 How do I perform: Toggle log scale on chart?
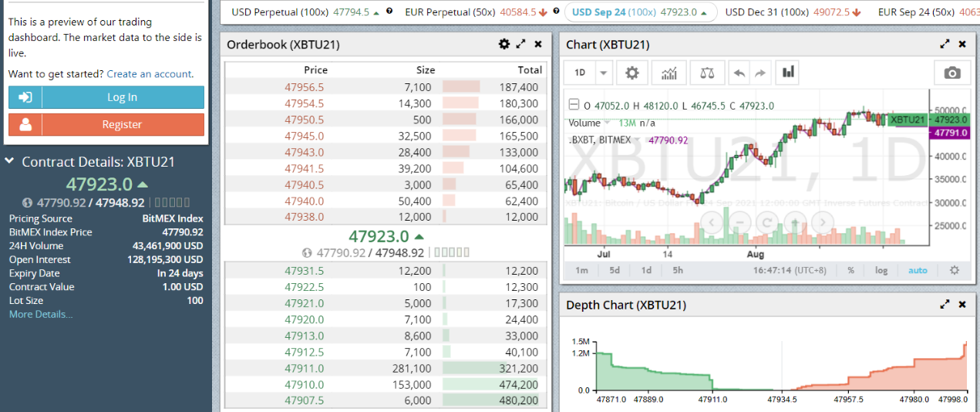(881, 270)
